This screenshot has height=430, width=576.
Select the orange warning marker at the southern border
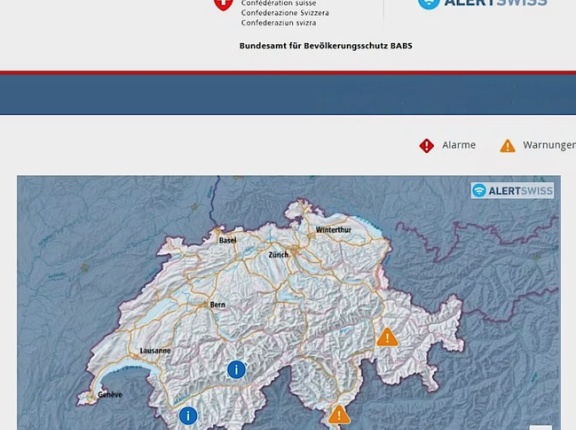tap(339, 415)
